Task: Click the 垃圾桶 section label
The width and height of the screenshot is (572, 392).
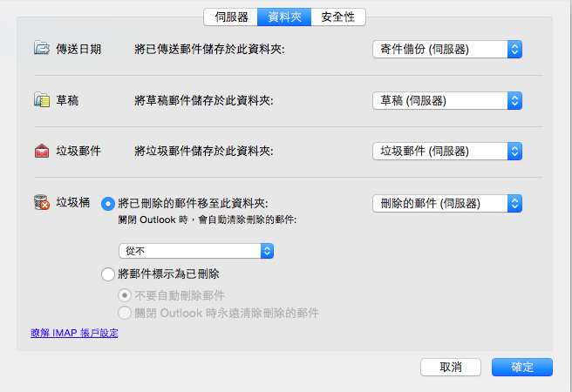Action: [x=73, y=203]
